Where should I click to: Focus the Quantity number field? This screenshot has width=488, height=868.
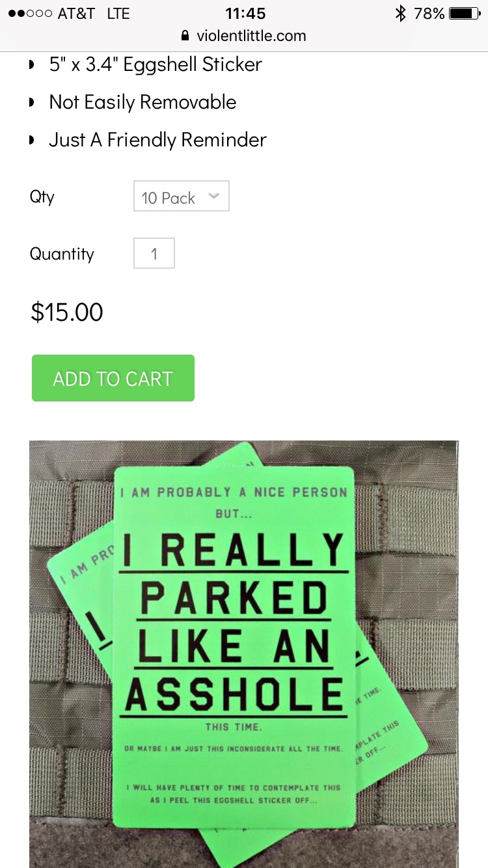click(x=154, y=254)
